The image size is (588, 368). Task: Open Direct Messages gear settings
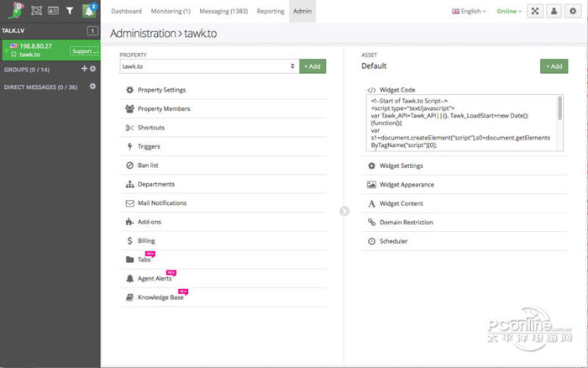[x=92, y=86]
